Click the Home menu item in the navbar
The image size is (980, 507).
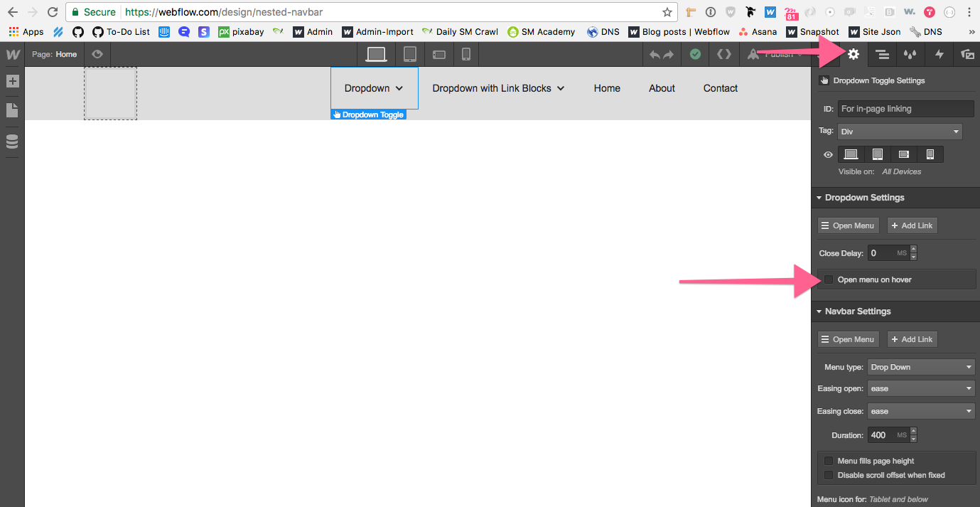pos(607,88)
